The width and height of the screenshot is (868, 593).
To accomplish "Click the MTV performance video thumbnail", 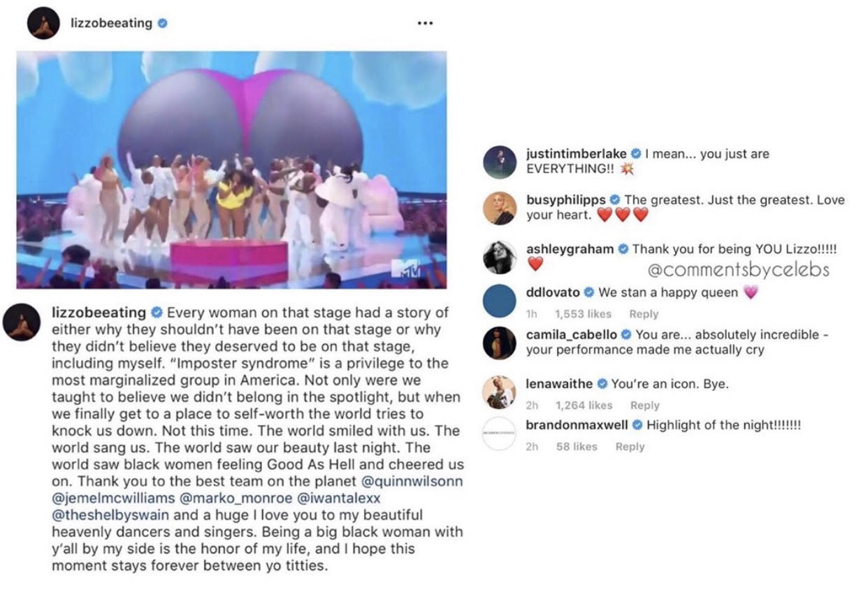I will pos(232,170).
